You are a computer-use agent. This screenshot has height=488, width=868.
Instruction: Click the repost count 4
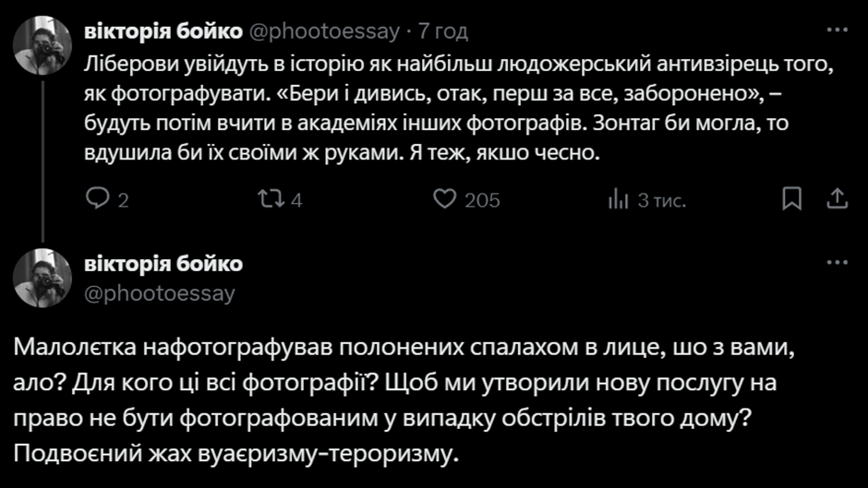(296, 200)
